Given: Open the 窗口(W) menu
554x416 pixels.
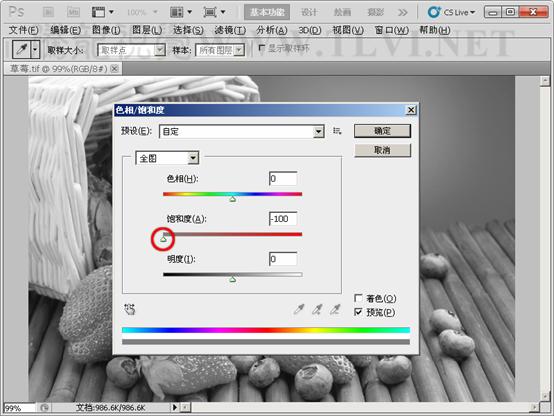Looking at the screenshot, I should 391,30.
